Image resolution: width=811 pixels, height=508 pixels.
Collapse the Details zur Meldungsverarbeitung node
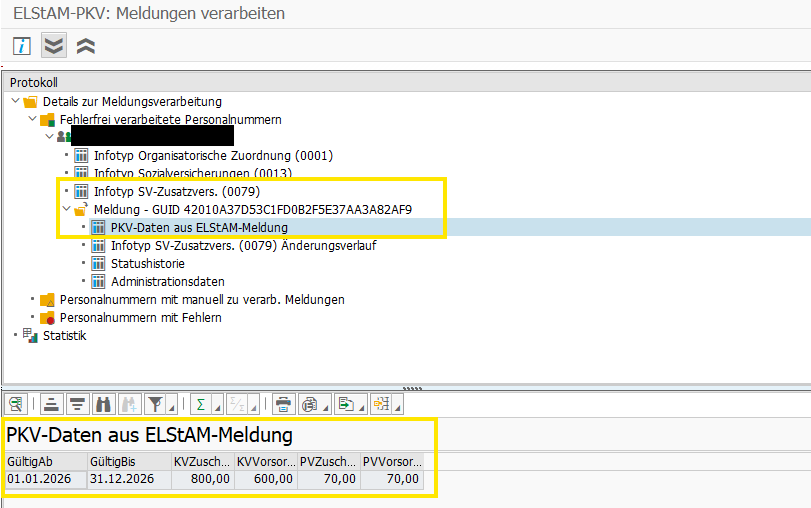tap(14, 101)
